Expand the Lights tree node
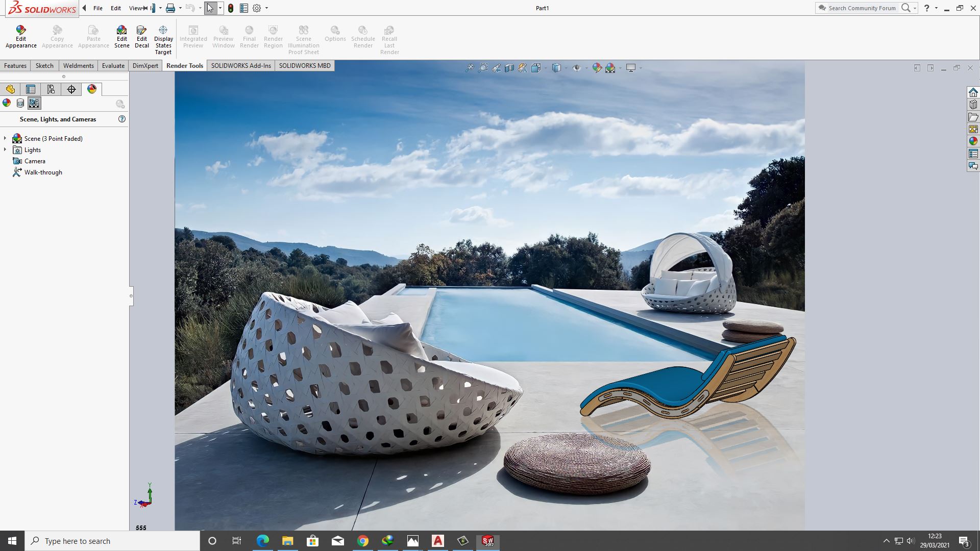 pyautogui.click(x=5, y=149)
